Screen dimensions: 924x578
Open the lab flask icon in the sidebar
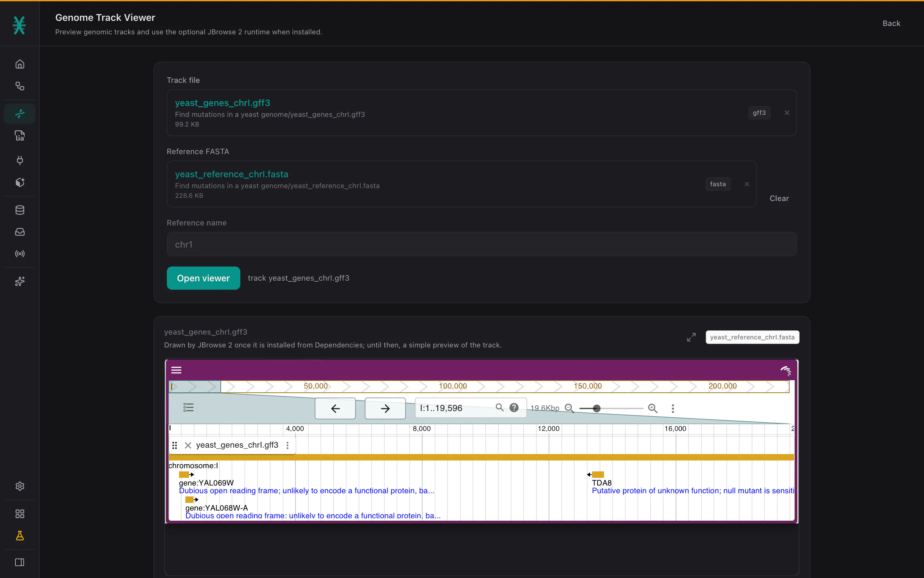[20, 536]
